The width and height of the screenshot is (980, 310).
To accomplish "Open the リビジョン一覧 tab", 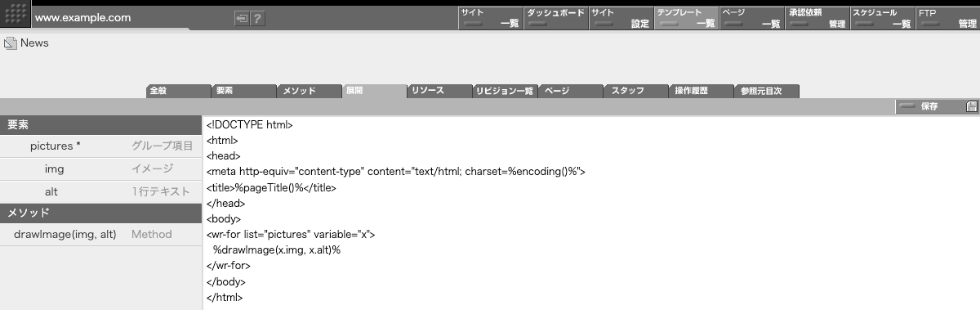I will 505,91.
